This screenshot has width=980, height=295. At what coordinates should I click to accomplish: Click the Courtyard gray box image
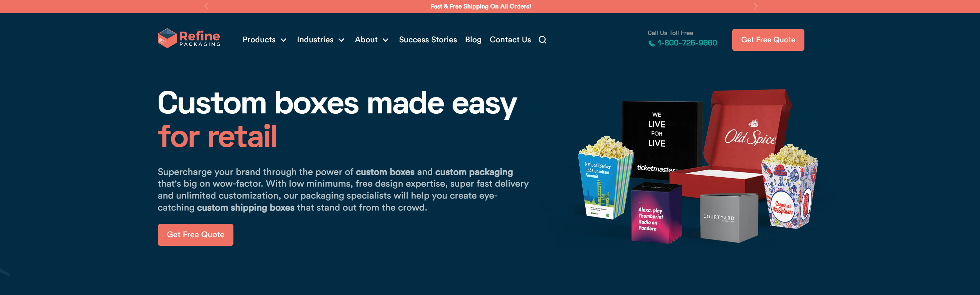(729, 218)
